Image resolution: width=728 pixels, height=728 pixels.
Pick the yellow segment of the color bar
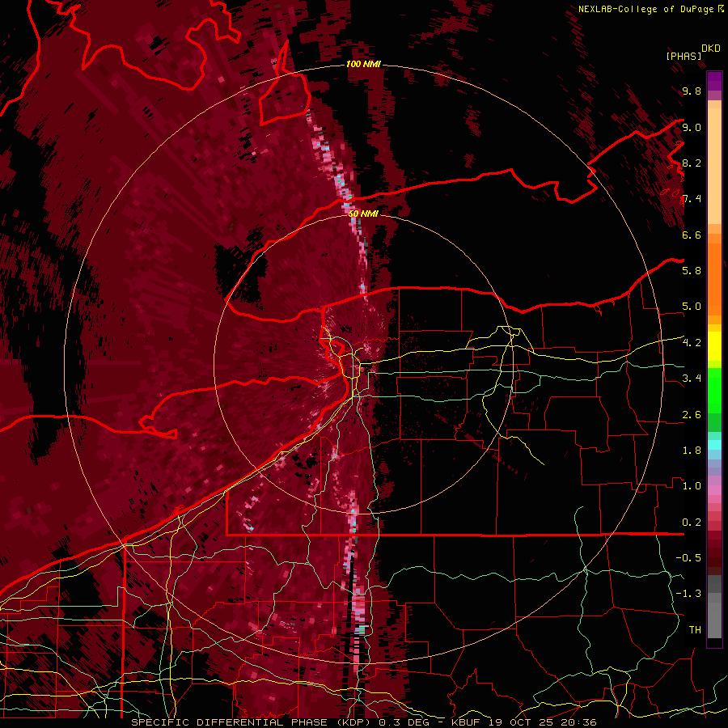click(714, 346)
